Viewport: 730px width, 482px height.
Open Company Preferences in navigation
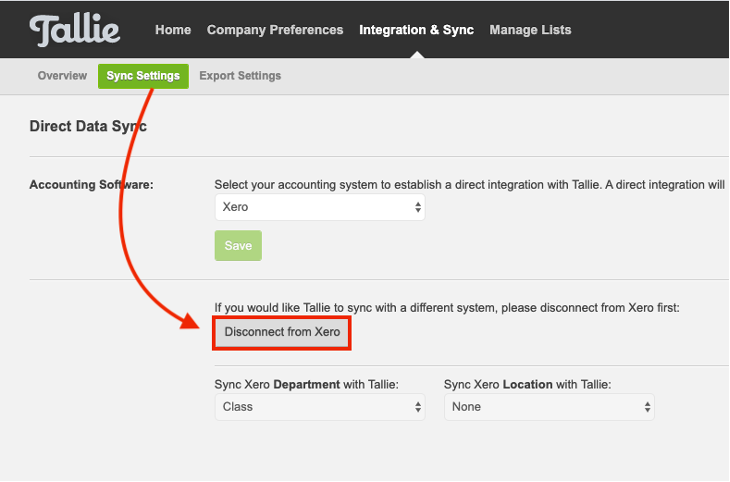click(x=275, y=30)
